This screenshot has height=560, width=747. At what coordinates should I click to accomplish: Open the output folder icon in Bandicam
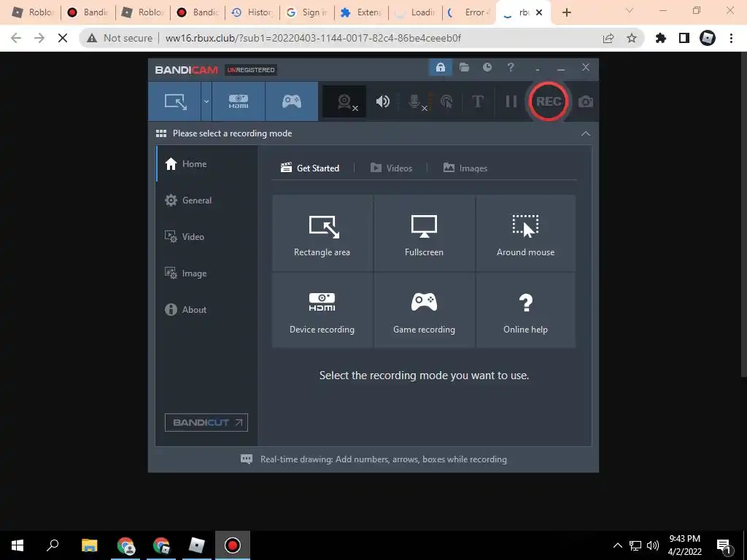pos(464,68)
